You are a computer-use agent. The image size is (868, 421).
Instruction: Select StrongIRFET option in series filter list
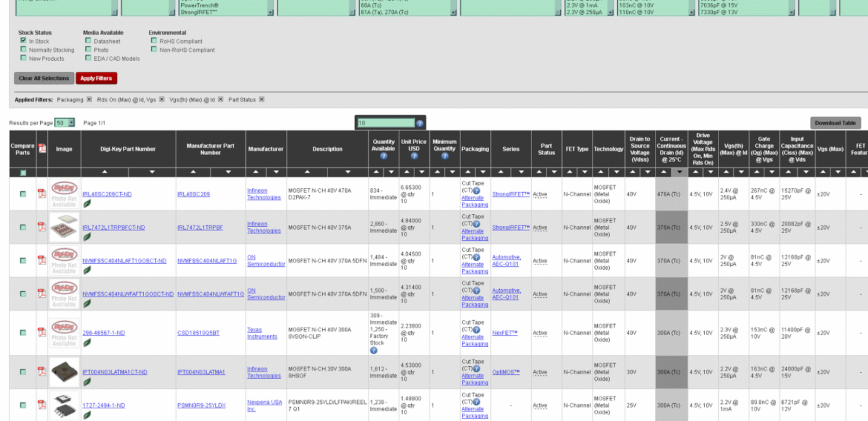[x=199, y=12]
